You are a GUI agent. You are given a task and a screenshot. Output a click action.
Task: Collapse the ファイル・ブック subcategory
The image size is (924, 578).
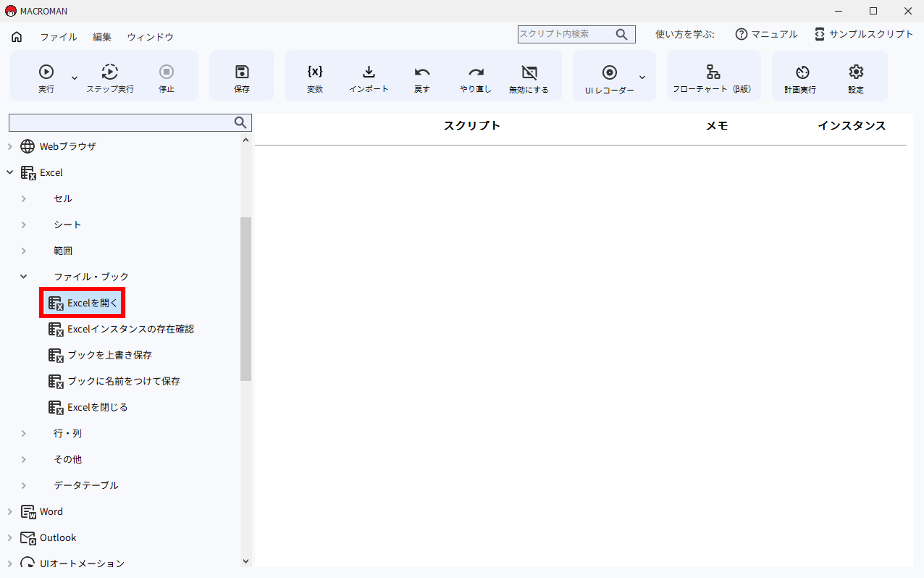click(x=23, y=277)
